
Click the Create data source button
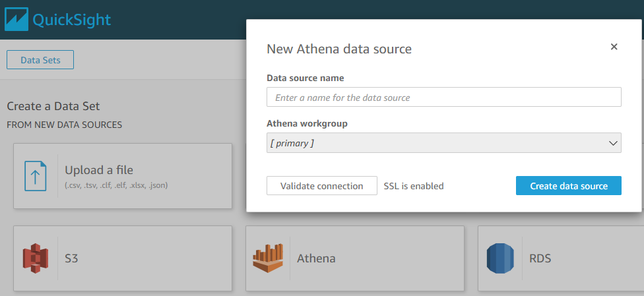click(x=569, y=186)
